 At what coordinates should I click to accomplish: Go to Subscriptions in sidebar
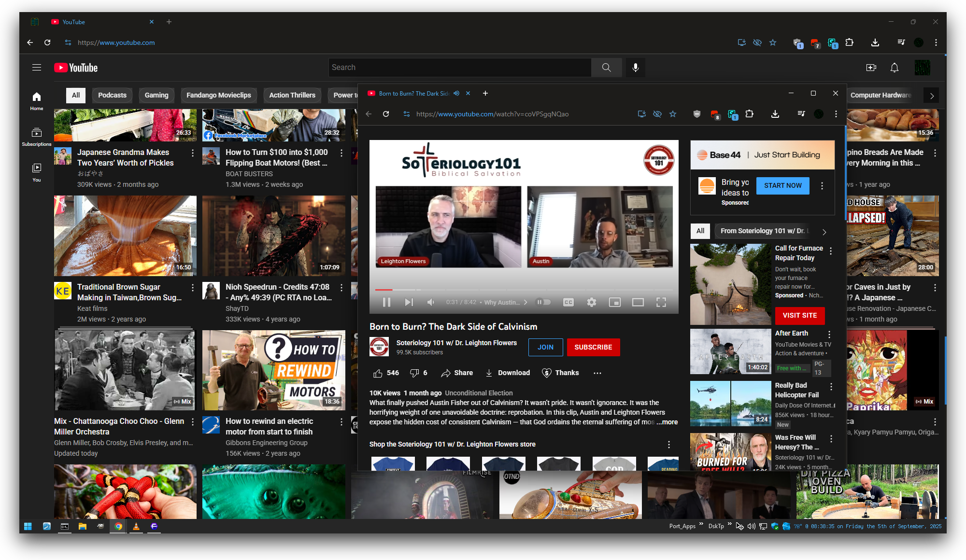(x=37, y=137)
